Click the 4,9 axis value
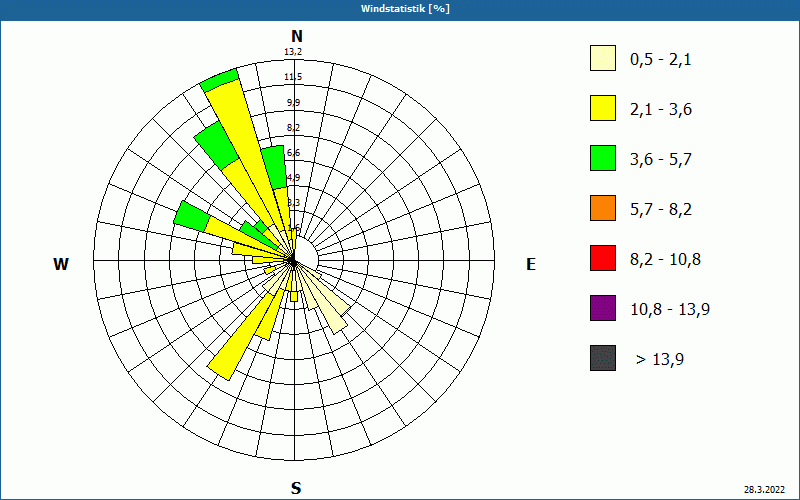Screen dimensions: 800x500 coord(293,178)
